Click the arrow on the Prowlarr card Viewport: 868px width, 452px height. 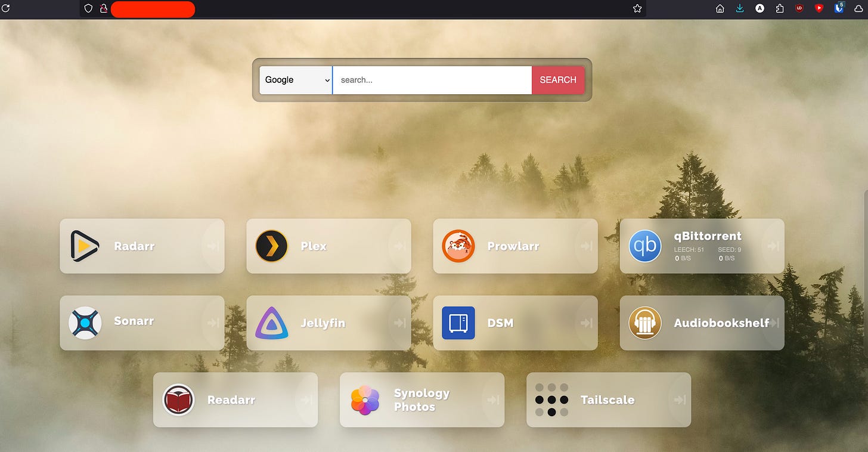(587, 246)
